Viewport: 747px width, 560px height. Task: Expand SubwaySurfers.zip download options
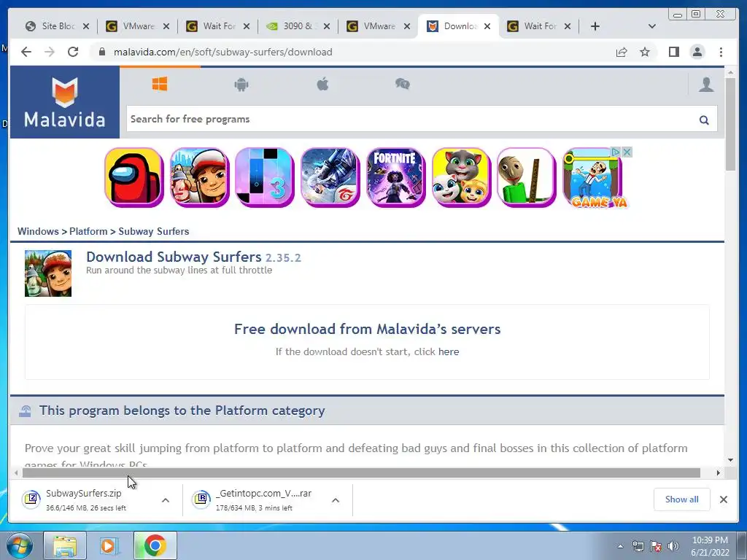[166, 500]
